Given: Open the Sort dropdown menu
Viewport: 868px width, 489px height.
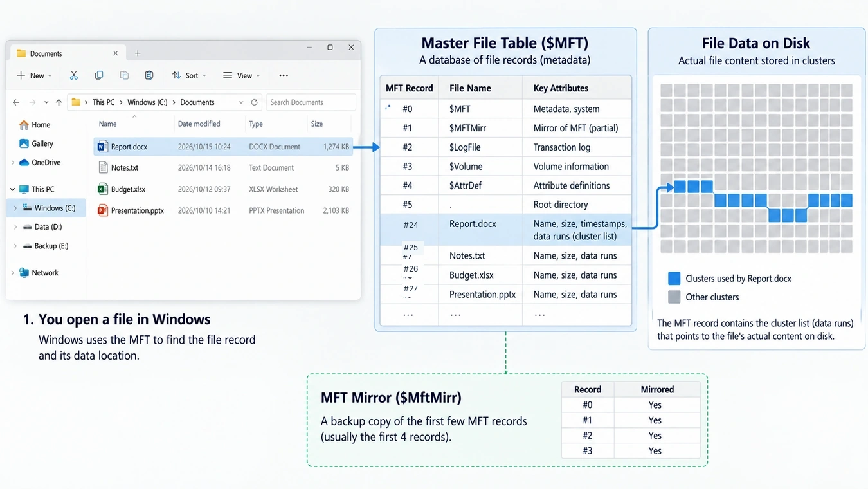Looking at the screenshot, I should pyautogui.click(x=189, y=75).
